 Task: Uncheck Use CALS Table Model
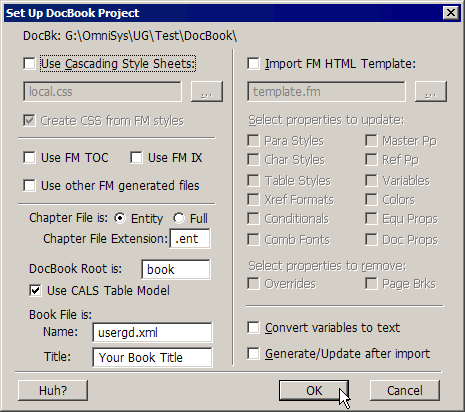pyautogui.click(x=35, y=290)
